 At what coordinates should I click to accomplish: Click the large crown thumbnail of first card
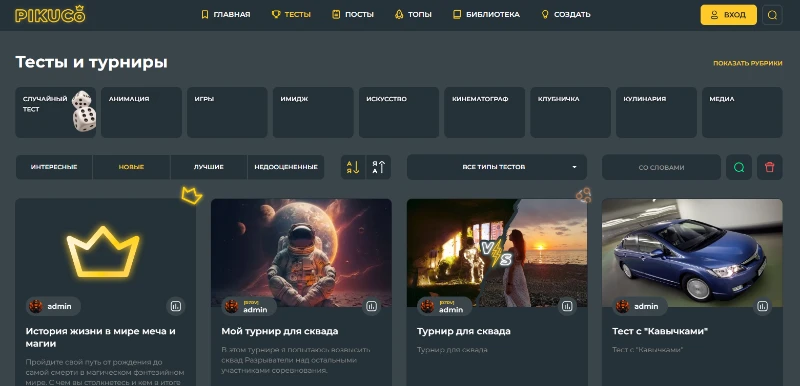tap(103, 251)
